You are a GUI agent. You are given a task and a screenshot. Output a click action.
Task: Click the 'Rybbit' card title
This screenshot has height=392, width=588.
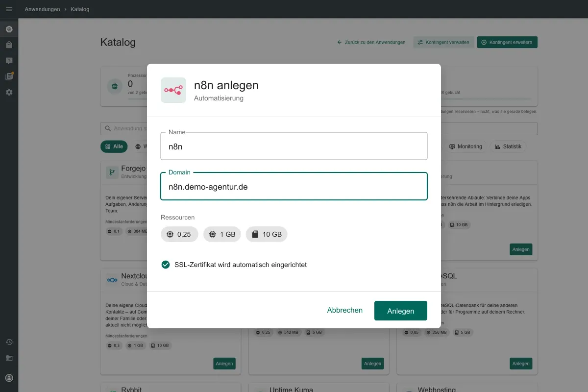tap(131, 390)
